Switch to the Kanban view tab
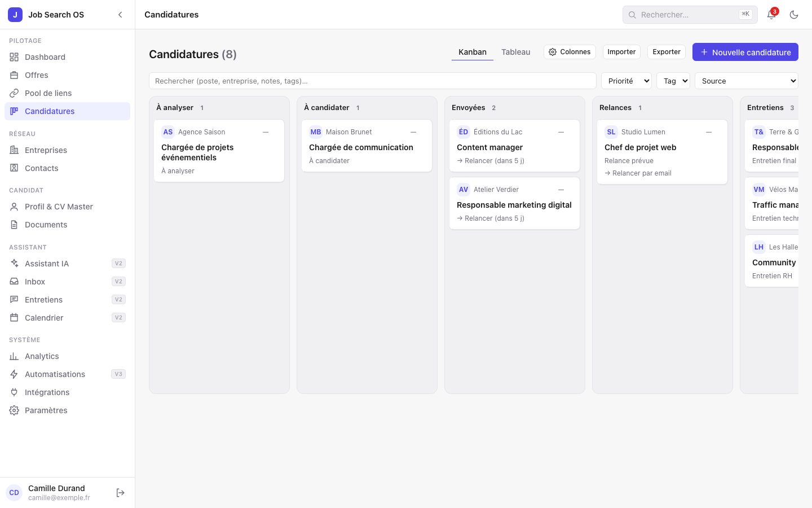The image size is (812, 508). 473,52
